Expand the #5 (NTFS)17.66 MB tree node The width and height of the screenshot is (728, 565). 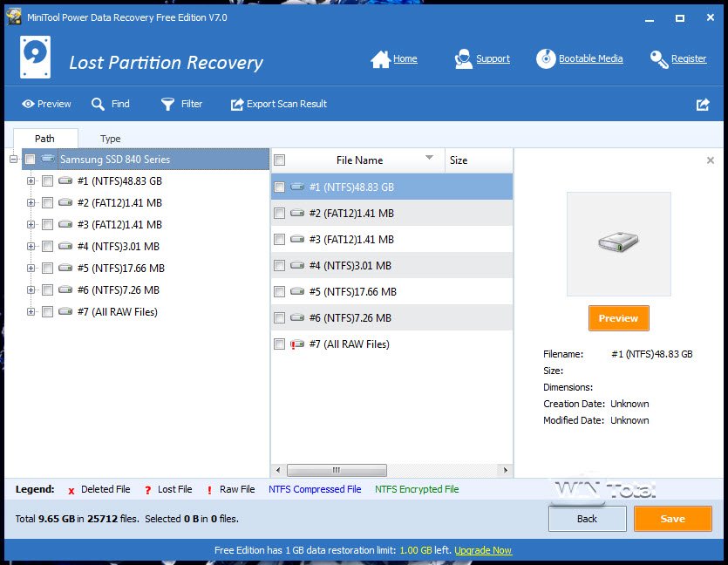pos(31,269)
